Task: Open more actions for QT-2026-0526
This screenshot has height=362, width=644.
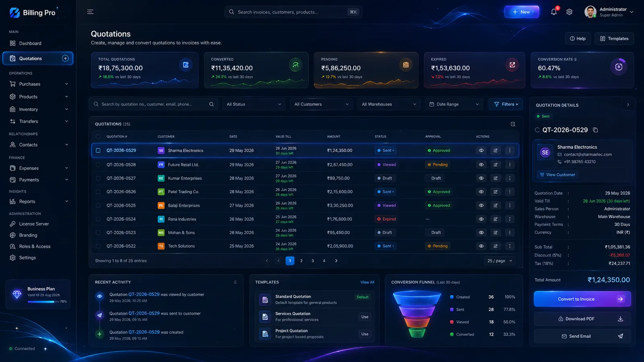Action: tap(510, 192)
